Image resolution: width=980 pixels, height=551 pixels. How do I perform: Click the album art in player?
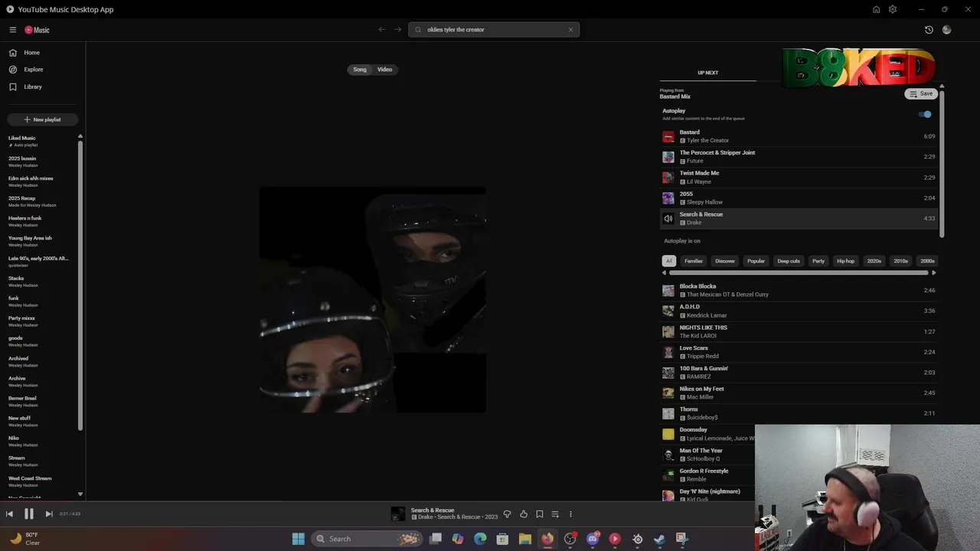point(373,300)
